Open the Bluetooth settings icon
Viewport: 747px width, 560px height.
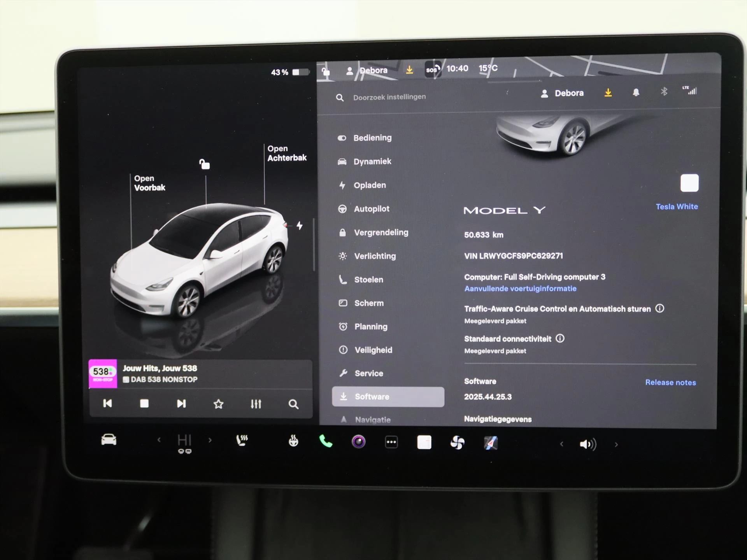[x=664, y=91]
